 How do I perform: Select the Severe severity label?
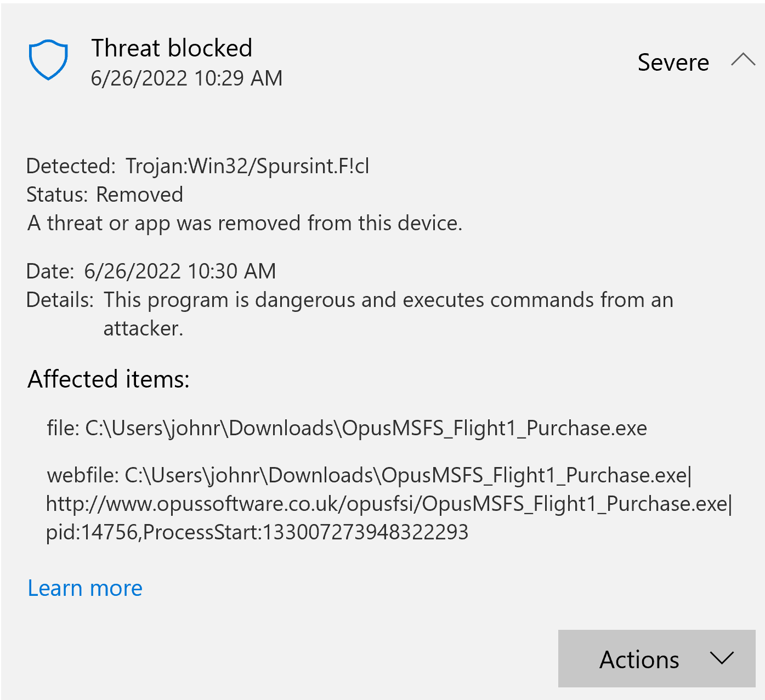[x=673, y=62]
